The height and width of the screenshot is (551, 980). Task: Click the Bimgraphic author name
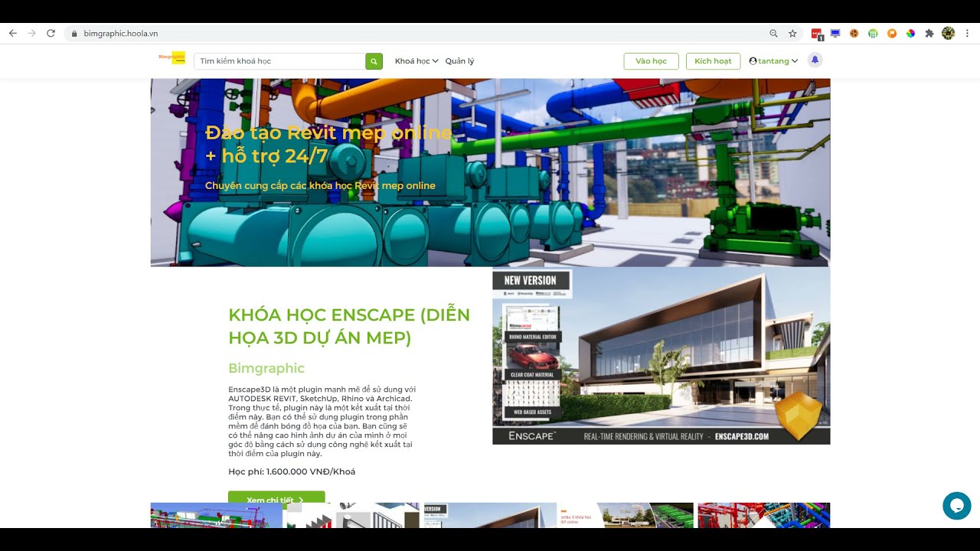point(266,368)
